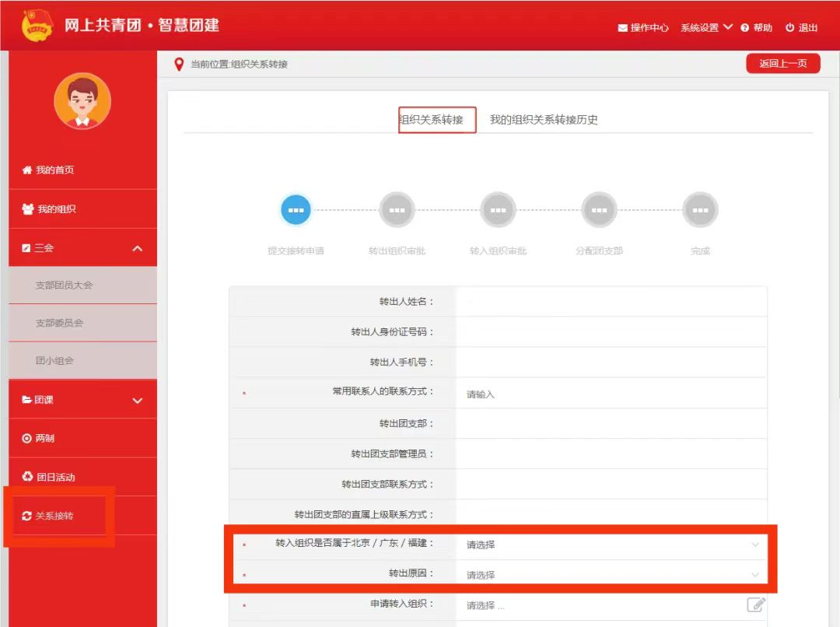The height and width of the screenshot is (627, 840).
Task: Open 支部团员大会 submenu item
Action: [x=64, y=285]
